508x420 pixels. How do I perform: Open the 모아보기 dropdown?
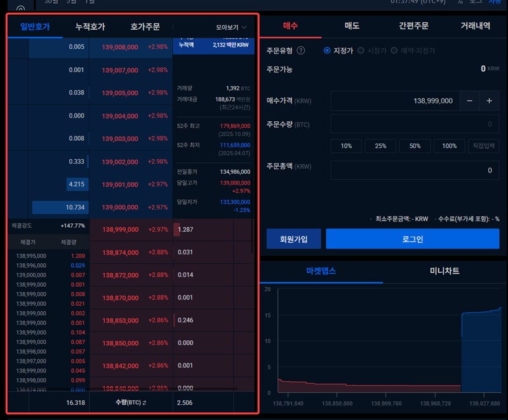[231, 27]
